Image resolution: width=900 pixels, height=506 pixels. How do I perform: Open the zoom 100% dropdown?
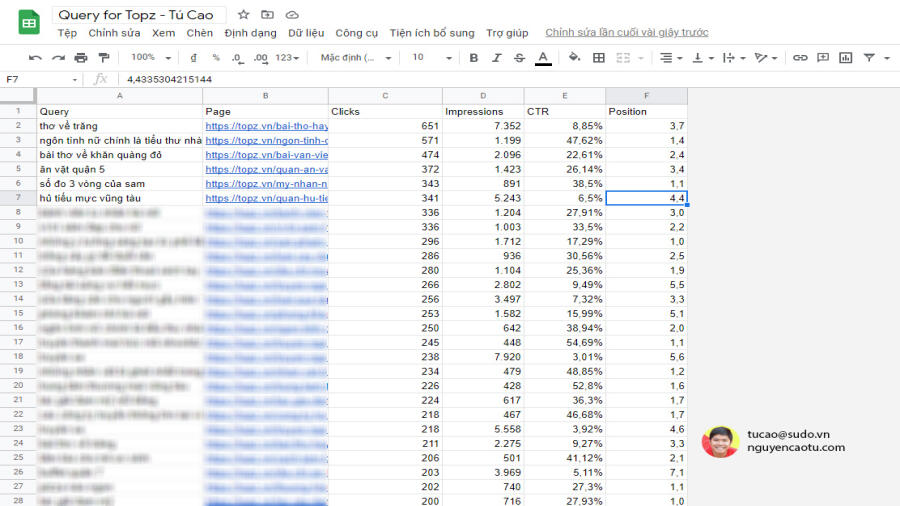(x=151, y=57)
